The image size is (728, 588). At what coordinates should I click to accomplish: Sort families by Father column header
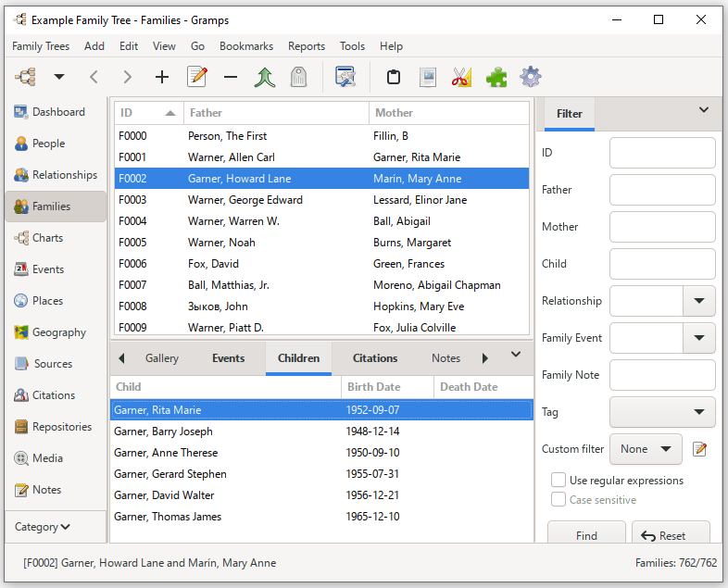pos(276,113)
